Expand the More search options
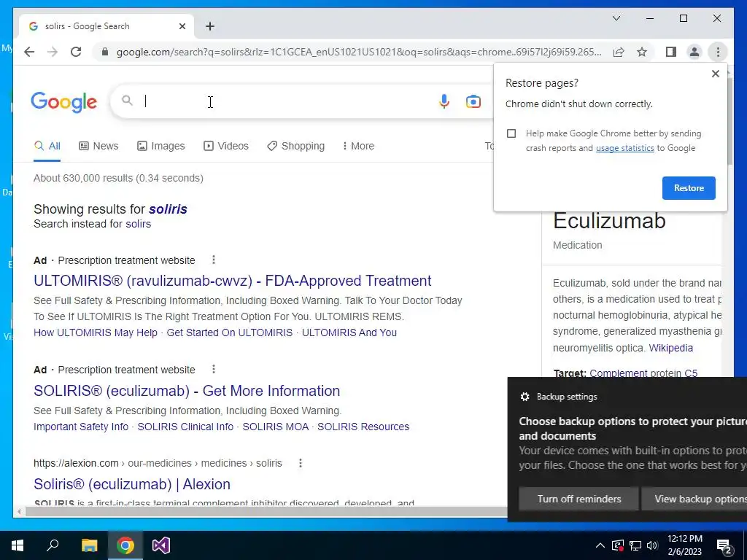This screenshot has height=560, width=747. (358, 146)
